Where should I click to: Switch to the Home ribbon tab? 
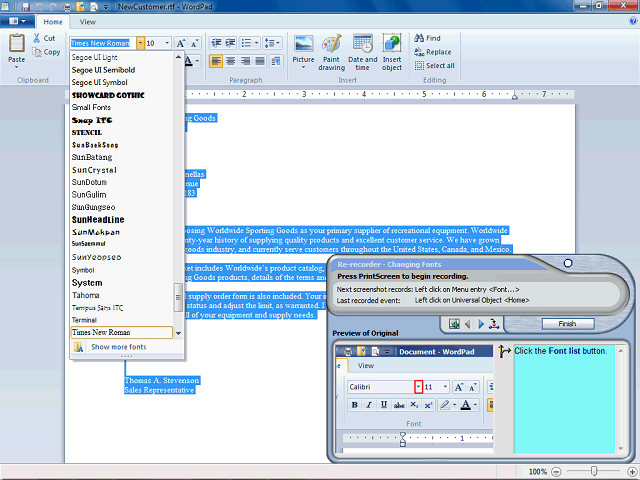point(53,22)
